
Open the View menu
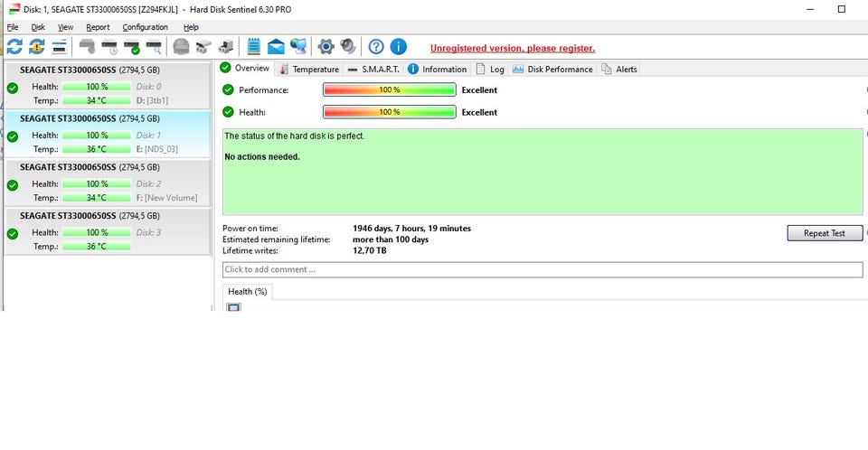tap(65, 27)
